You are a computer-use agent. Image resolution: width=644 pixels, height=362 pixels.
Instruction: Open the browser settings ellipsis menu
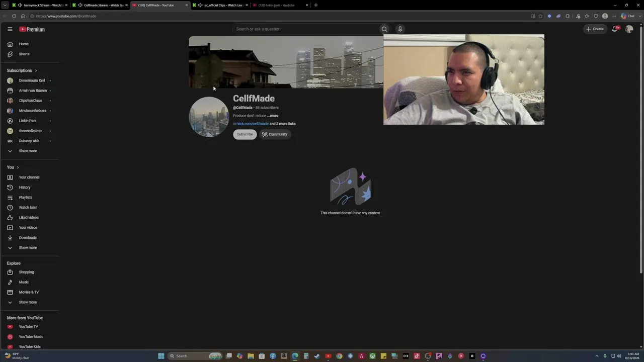point(614,16)
